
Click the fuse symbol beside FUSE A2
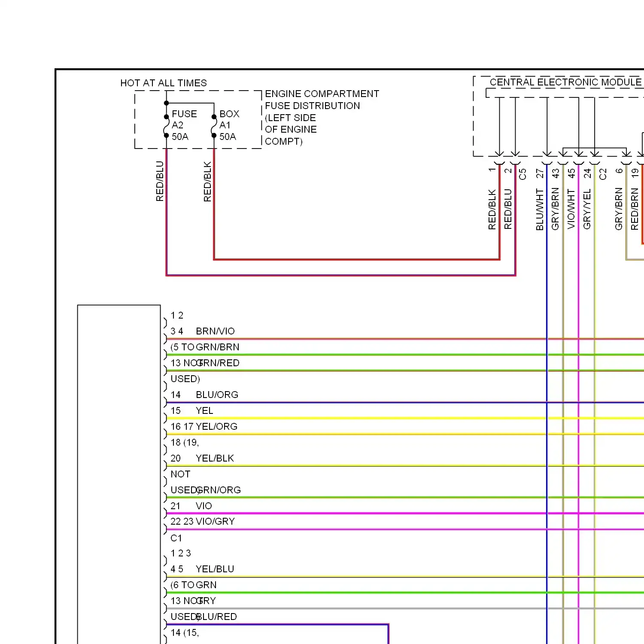coord(166,126)
